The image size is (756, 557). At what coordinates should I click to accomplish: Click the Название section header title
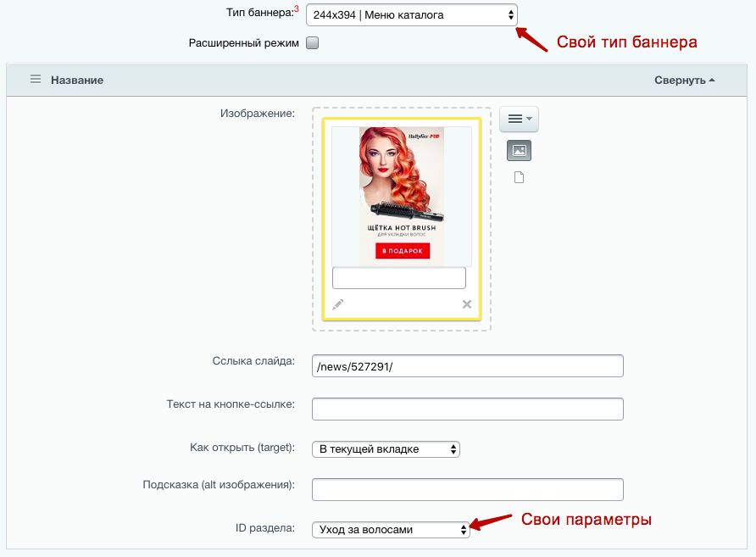pos(77,80)
